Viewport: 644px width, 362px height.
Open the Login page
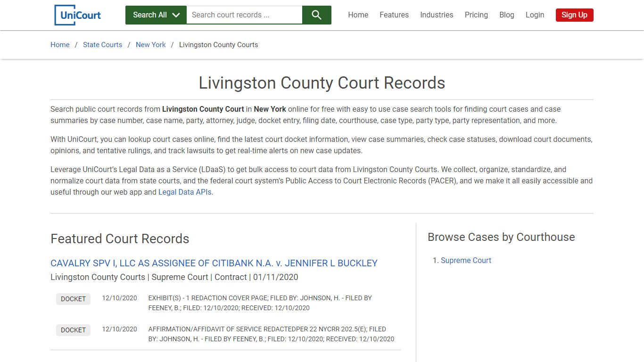(535, 15)
